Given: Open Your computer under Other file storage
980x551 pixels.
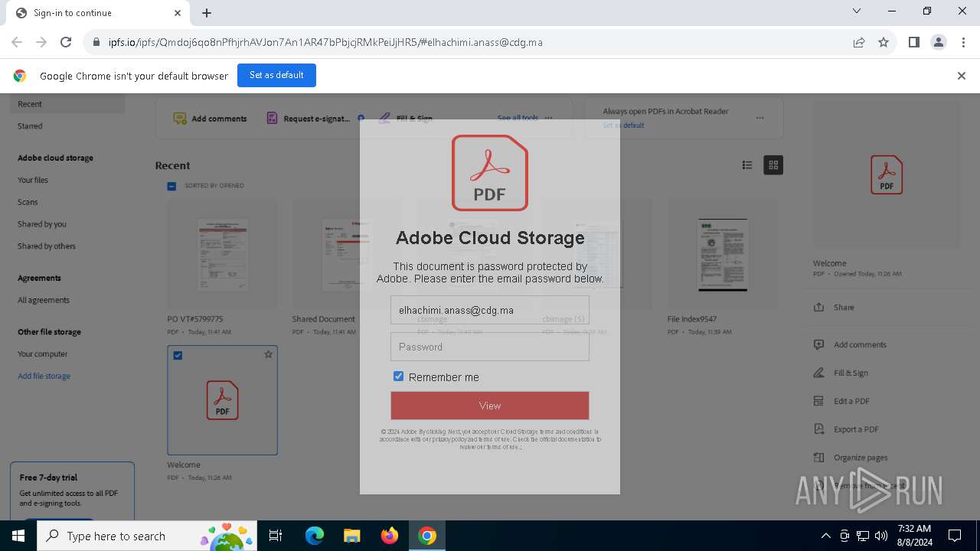Looking at the screenshot, I should tap(43, 354).
